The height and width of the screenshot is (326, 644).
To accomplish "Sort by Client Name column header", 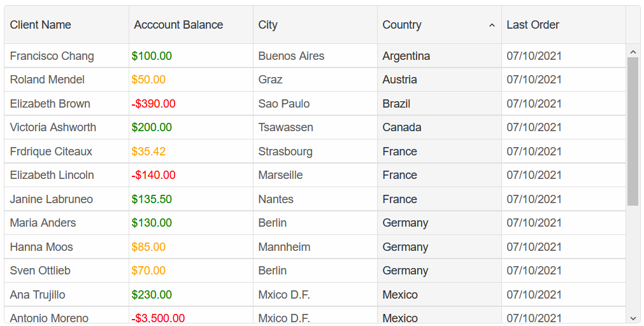I will pos(66,25).
